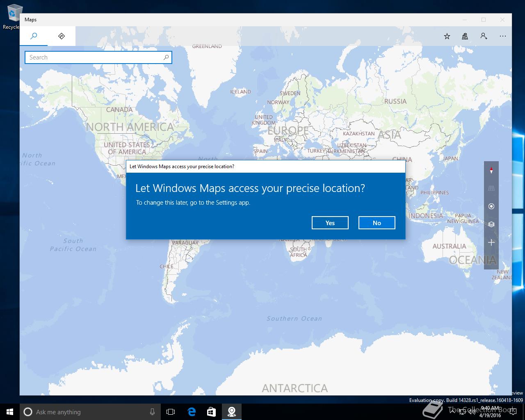Activate Cortana microphone icon
Image resolution: width=525 pixels, height=420 pixels.
152,412
